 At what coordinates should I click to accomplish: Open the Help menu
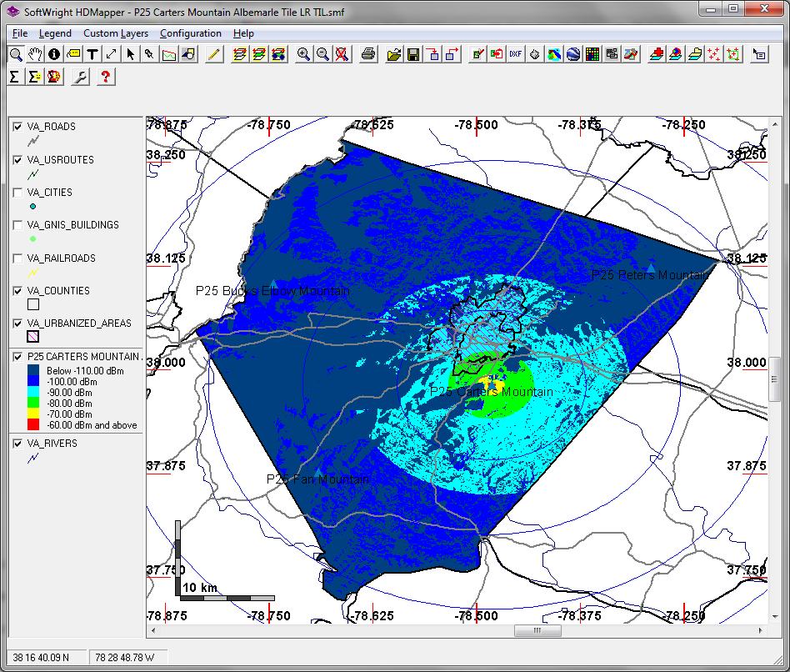click(x=243, y=33)
